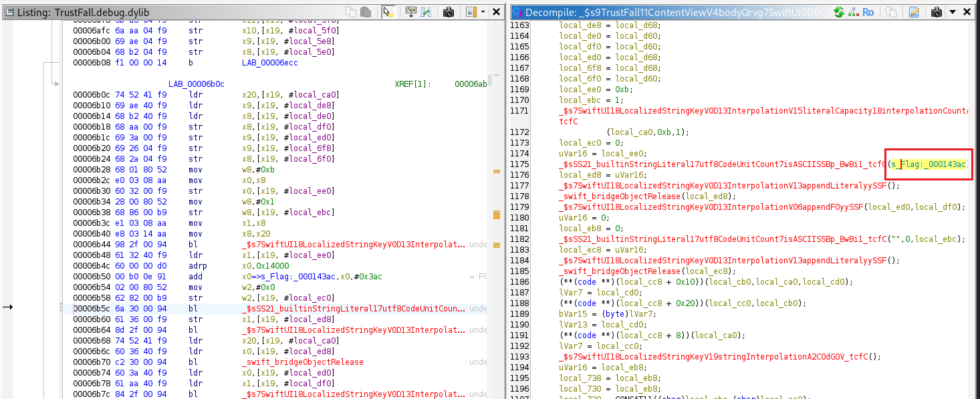Open the decompiler graph tree icon
Image resolution: width=980 pixels, height=399 pixels.
[x=853, y=12]
